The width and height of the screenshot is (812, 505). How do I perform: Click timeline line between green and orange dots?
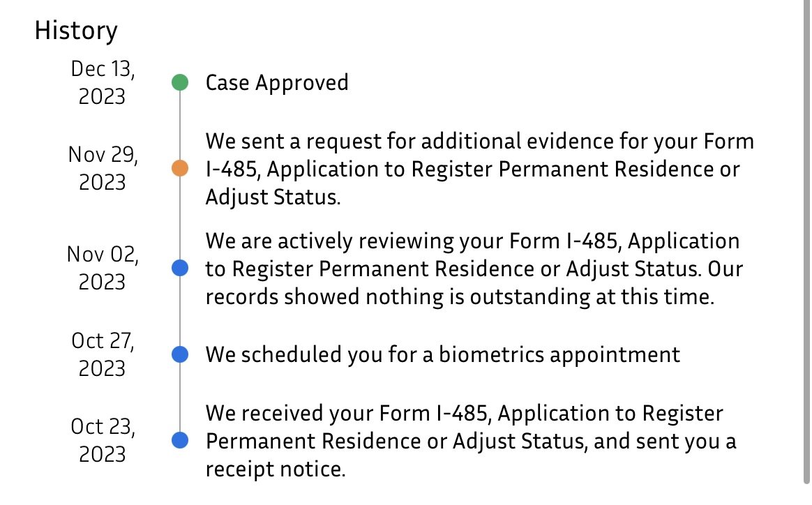pyautogui.click(x=180, y=126)
